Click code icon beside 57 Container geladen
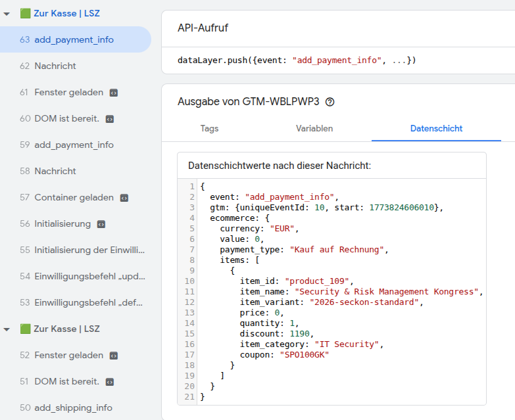The height and width of the screenshot is (420, 515). [x=124, y=198]
